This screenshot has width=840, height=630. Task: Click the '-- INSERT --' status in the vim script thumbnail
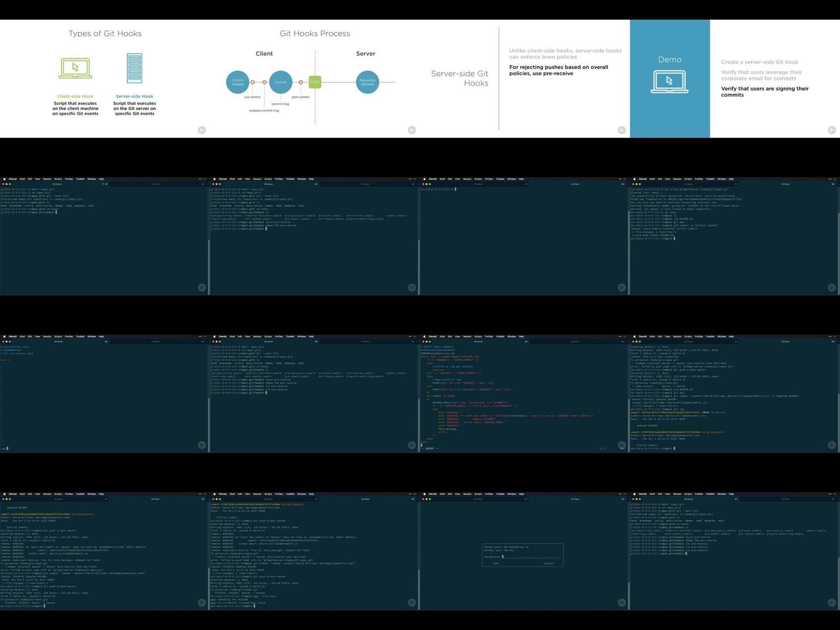[429, 449]
